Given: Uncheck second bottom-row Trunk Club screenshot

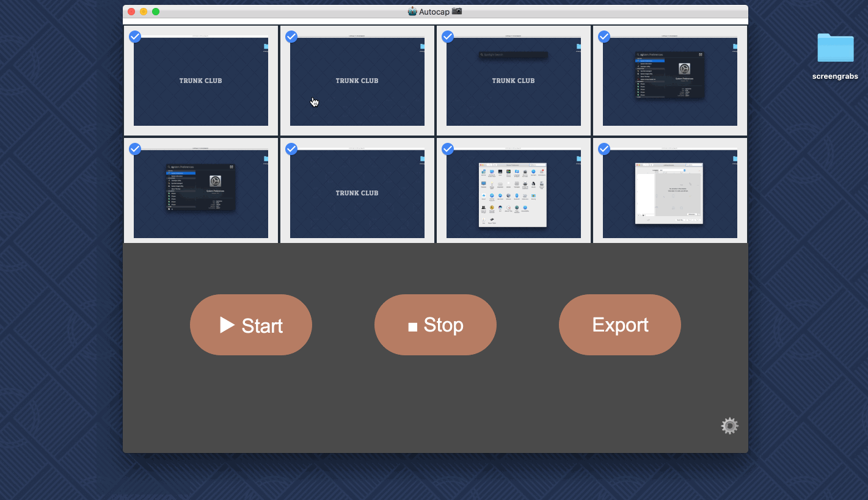Looking at the screenshot, I should (x=291, y=149).
